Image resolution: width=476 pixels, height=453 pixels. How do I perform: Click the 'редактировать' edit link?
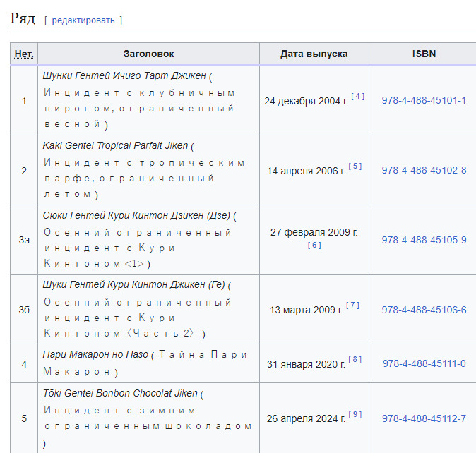tap(83, 20)
